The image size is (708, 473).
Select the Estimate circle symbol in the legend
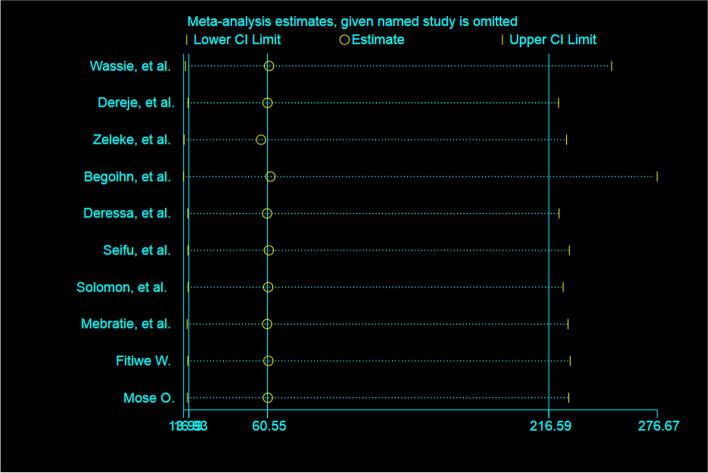tap(345, 40)
